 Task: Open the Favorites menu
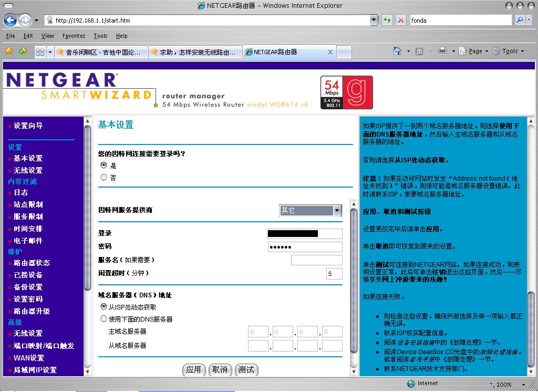pos(74,36)
